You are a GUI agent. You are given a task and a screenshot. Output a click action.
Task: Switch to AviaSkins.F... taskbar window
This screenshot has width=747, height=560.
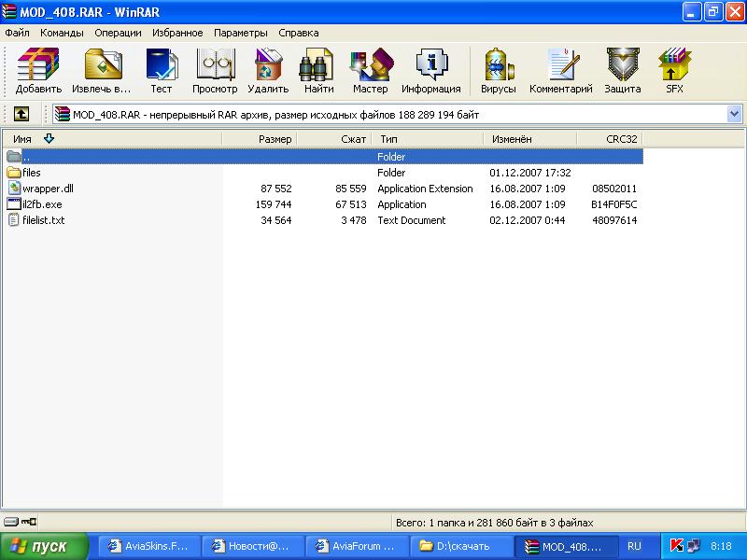[x=149, y=546]
